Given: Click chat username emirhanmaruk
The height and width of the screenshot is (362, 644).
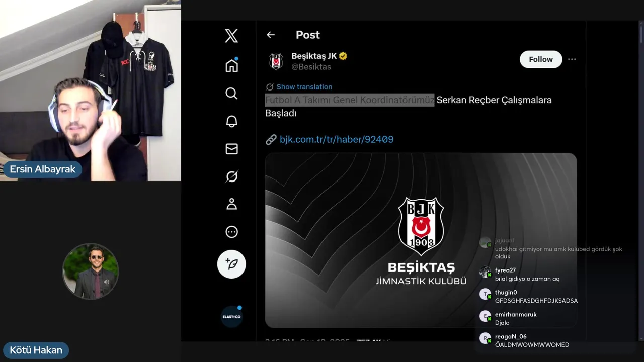Looking at the screenshot, I should coord(516,315).
